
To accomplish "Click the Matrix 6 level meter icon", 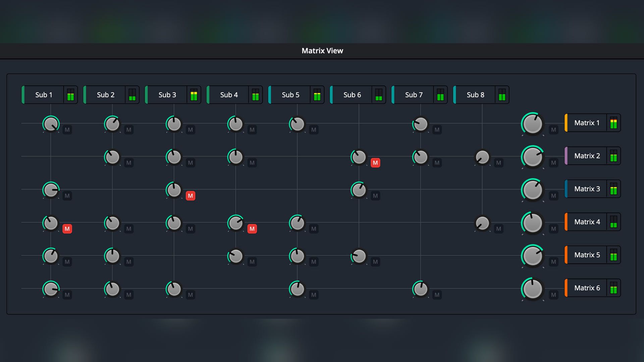I will point(613,288).
